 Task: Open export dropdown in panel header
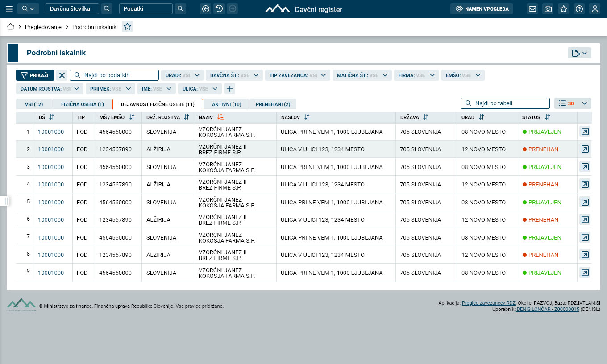[579, 53]
